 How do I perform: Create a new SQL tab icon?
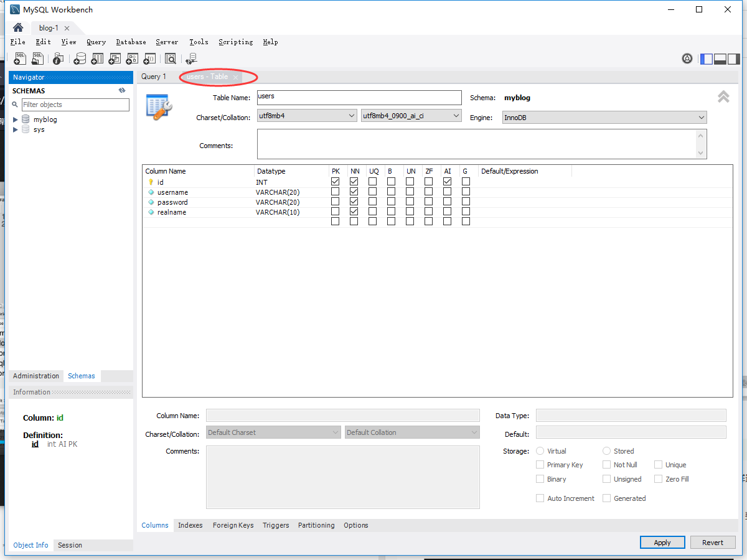21,58
